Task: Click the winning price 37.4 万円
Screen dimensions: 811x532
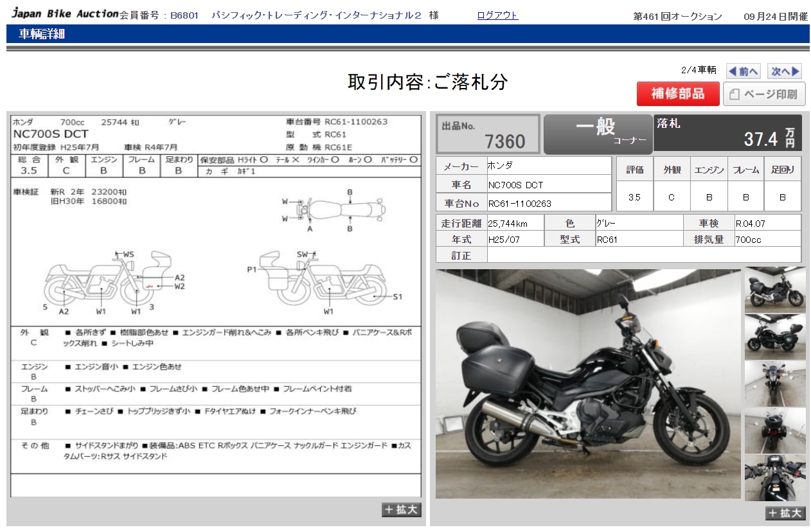Action: coord(769,137)
